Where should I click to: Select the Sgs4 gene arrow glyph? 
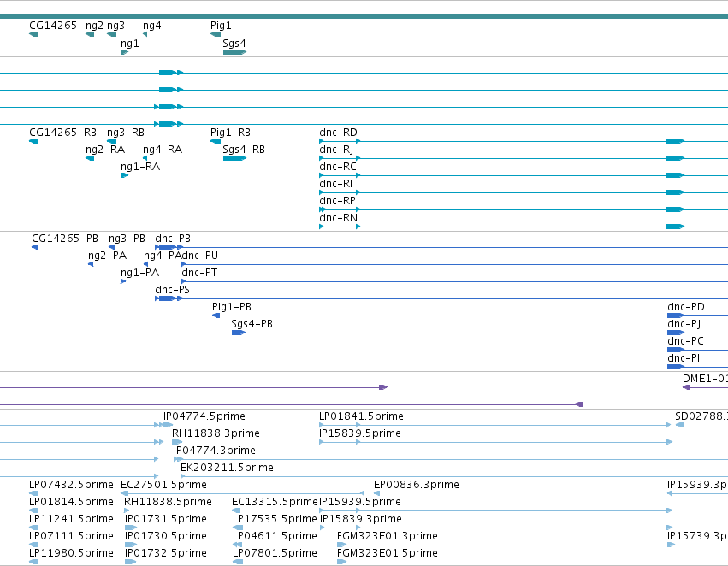(x=234, y=52)
